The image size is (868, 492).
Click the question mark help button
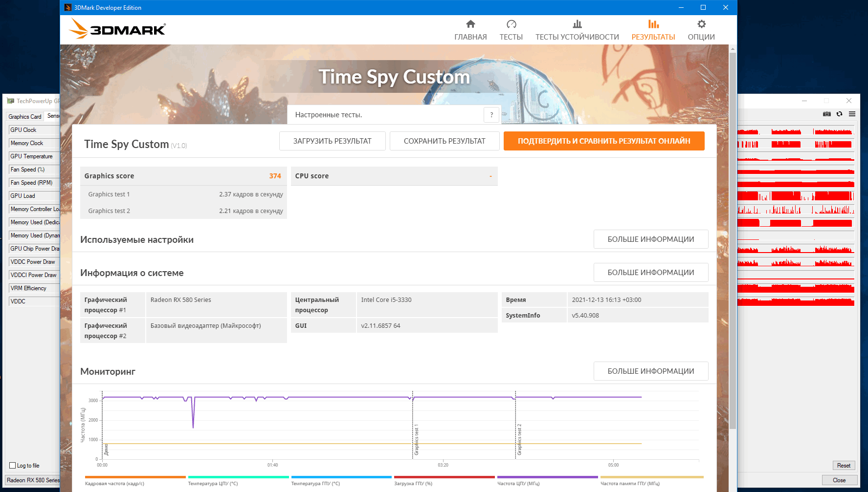pos(491,115)
